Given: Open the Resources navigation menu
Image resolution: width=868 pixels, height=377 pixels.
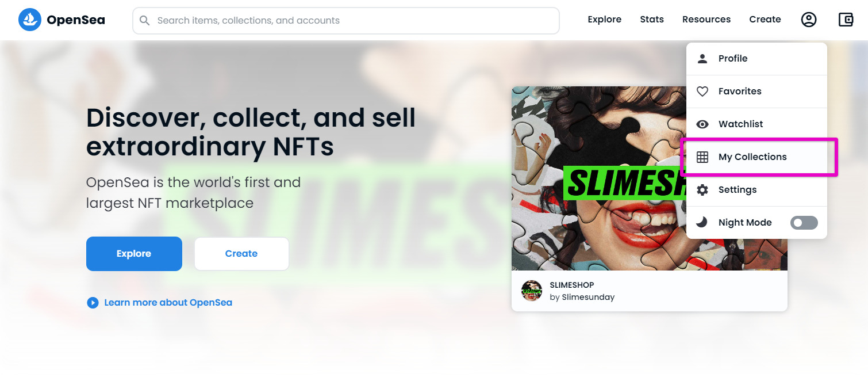Looking at the screenshot, I should (706, 20).
